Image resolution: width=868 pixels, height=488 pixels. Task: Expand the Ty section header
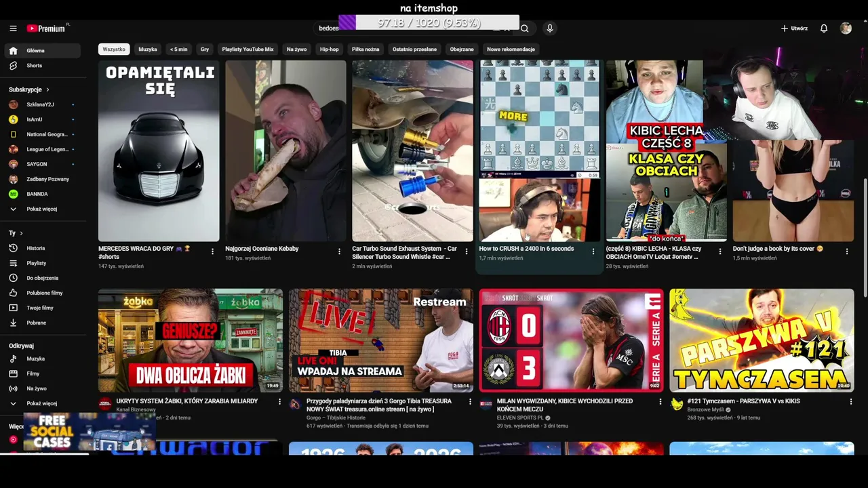[x=16, y=233]
